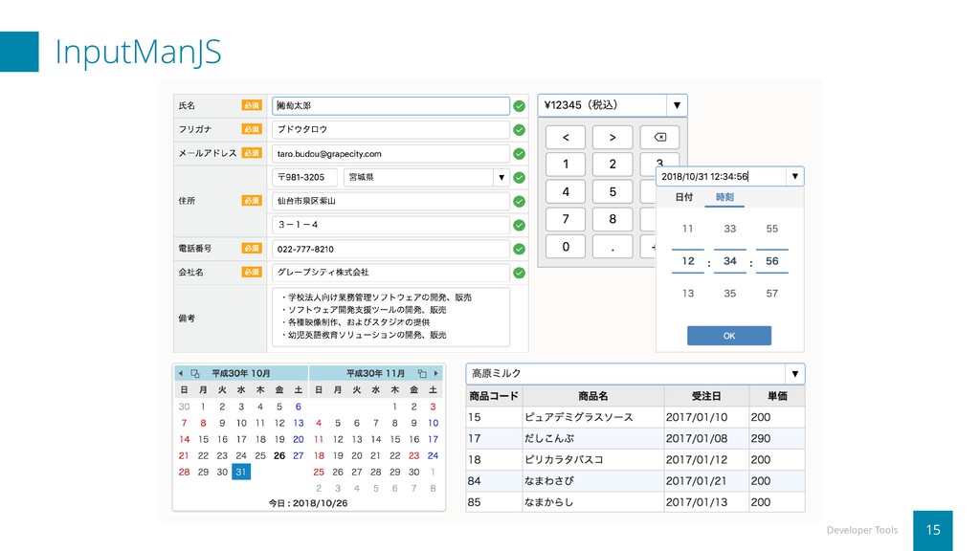
Task: Go to next month in calendar
Action: 435,374
